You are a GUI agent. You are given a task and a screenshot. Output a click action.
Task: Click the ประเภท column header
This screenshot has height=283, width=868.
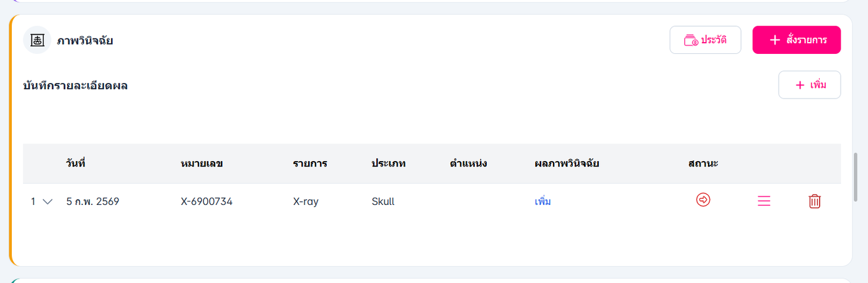click(389, 163)
